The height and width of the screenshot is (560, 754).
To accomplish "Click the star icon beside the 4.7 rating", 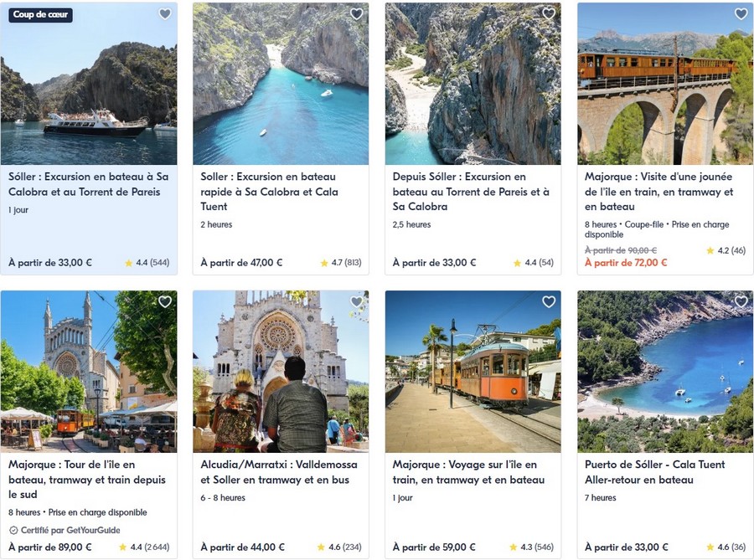I will (x=323, y=262).
